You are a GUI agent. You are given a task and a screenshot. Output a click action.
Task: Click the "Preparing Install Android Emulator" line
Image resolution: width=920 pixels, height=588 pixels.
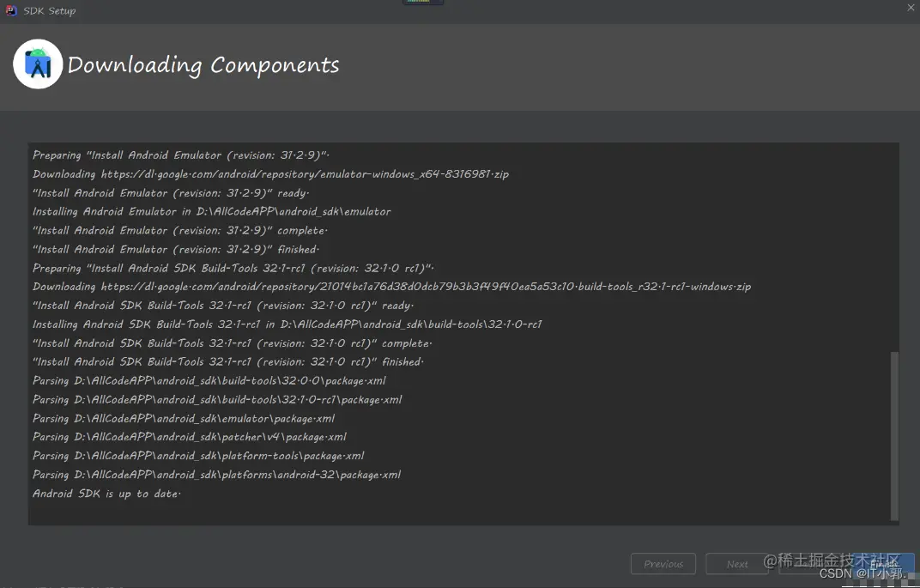tap(181, 155)
